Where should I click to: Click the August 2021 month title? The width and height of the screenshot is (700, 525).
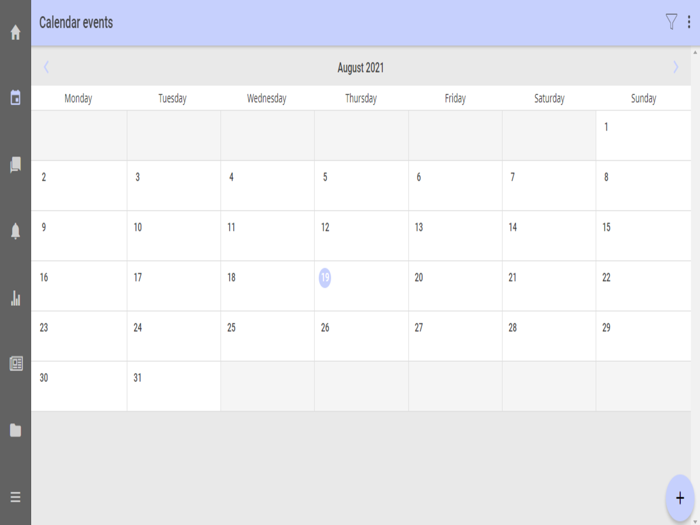[x=360, y=68]
